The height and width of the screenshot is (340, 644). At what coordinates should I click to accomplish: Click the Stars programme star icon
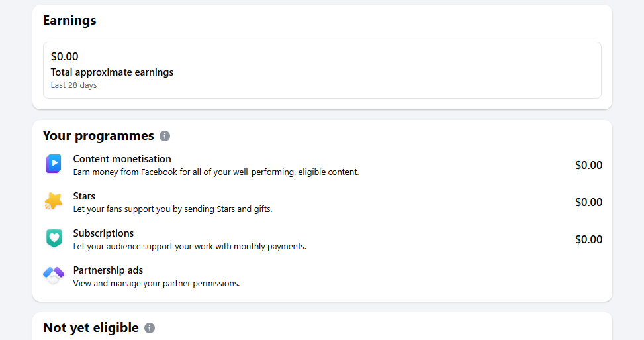click(54, 201)
